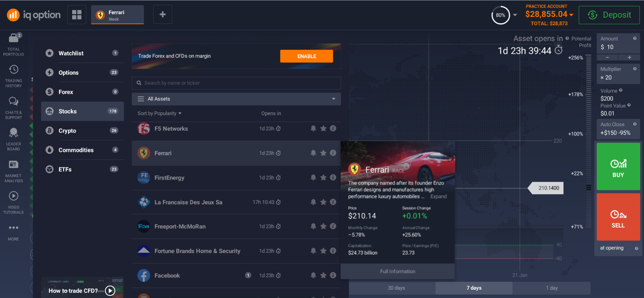Expand the Ferrari company description

pos(438,196)
